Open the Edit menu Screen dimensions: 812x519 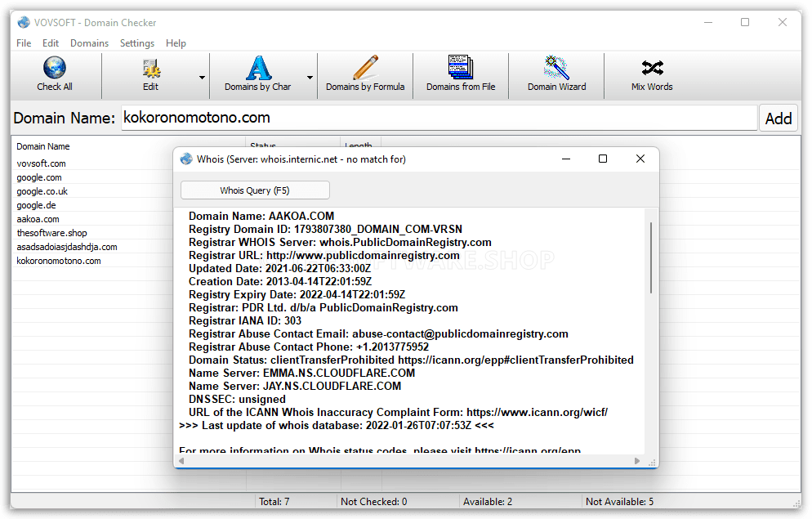[50, 43]
